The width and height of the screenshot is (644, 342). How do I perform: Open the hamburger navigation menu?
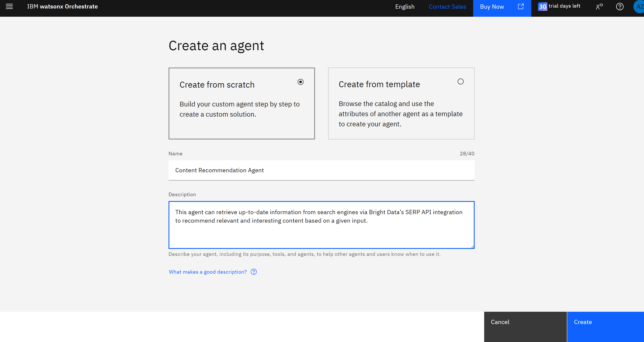pos(9,7)
